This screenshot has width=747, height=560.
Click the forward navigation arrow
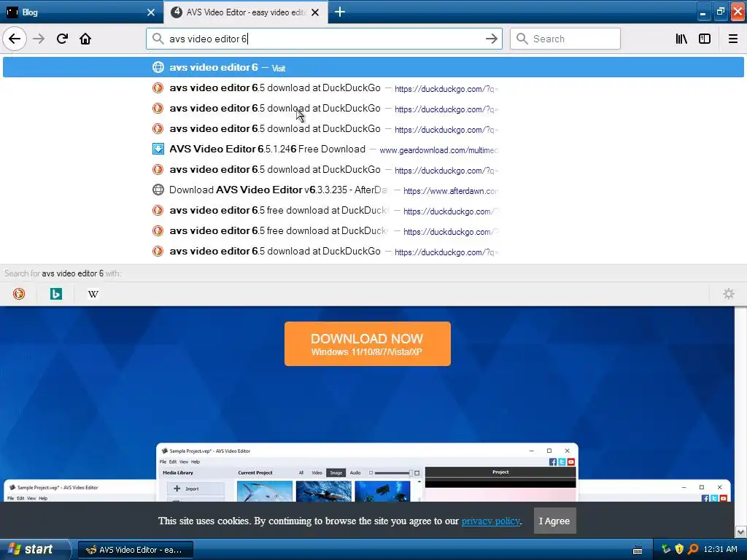[x=39, y=39]
